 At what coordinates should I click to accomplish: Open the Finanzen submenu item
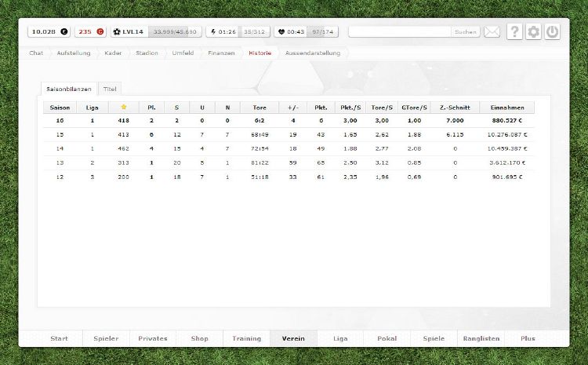221,53
